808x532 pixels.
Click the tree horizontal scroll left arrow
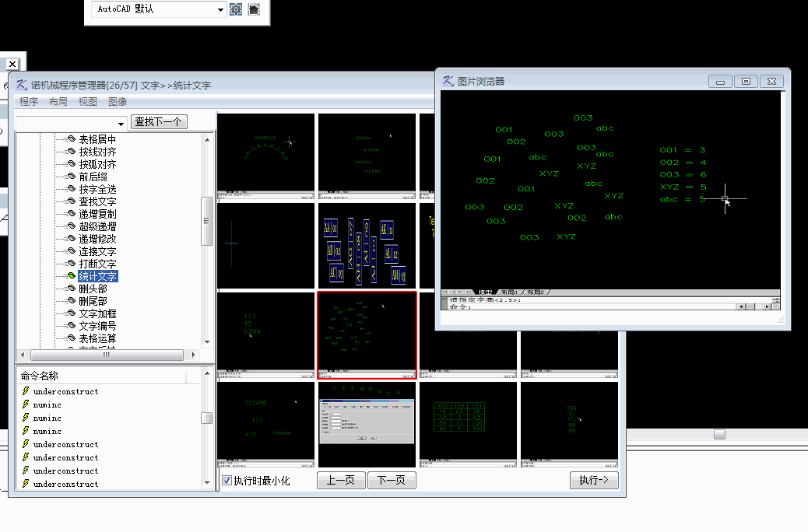tap(22, 355)
